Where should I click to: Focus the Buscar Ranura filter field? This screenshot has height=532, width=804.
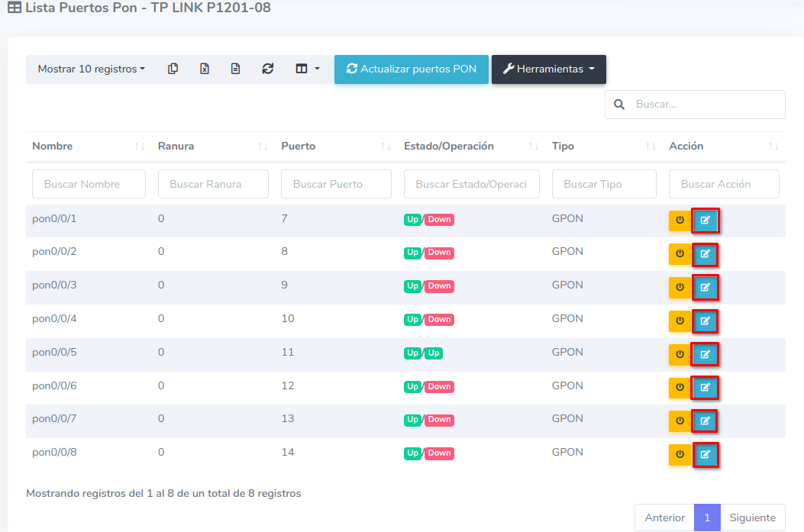[x=213, y=184]
